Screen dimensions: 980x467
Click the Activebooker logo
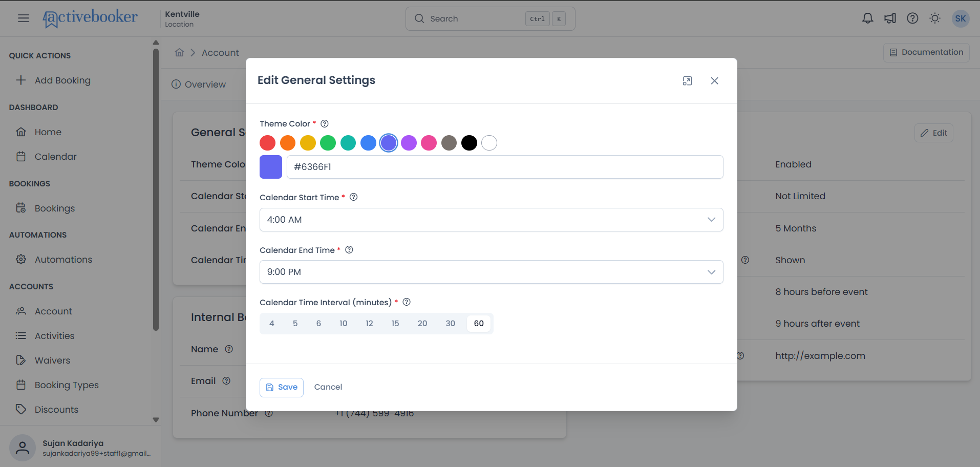coord(90,18)
